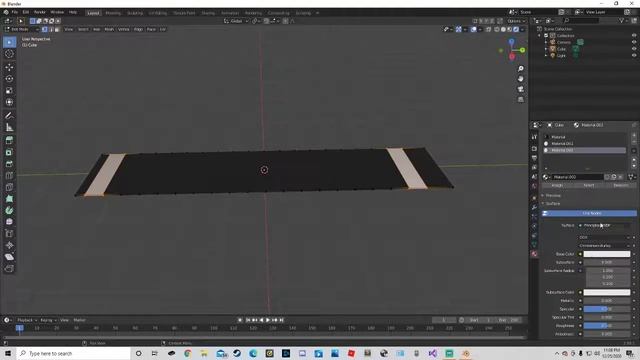Pick the Knife tool
640x360 pixels.
coord(9,187)
